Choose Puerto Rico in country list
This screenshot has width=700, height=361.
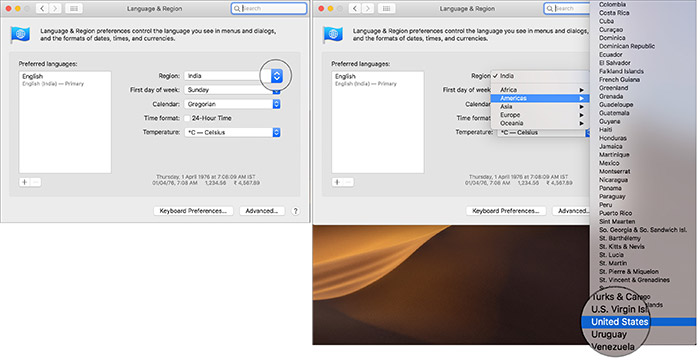point(616,213)
